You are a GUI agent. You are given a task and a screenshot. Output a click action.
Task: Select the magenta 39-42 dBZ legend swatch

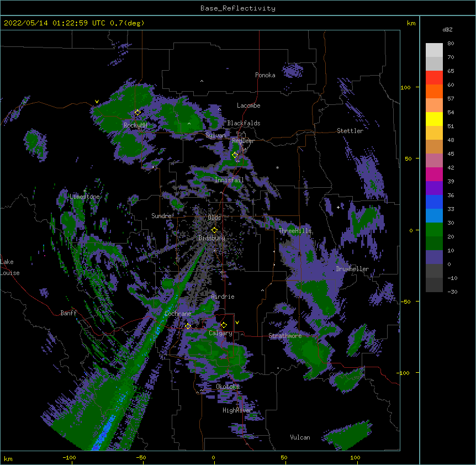434,174
